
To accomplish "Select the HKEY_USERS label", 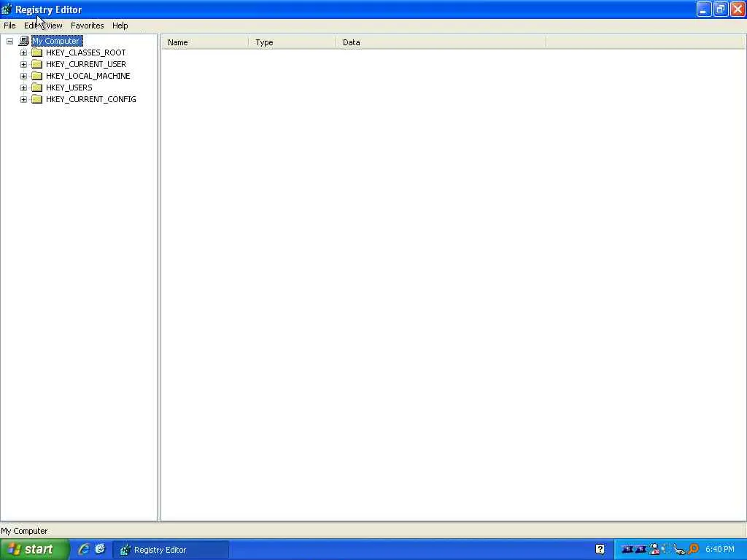I will point(69,87).
